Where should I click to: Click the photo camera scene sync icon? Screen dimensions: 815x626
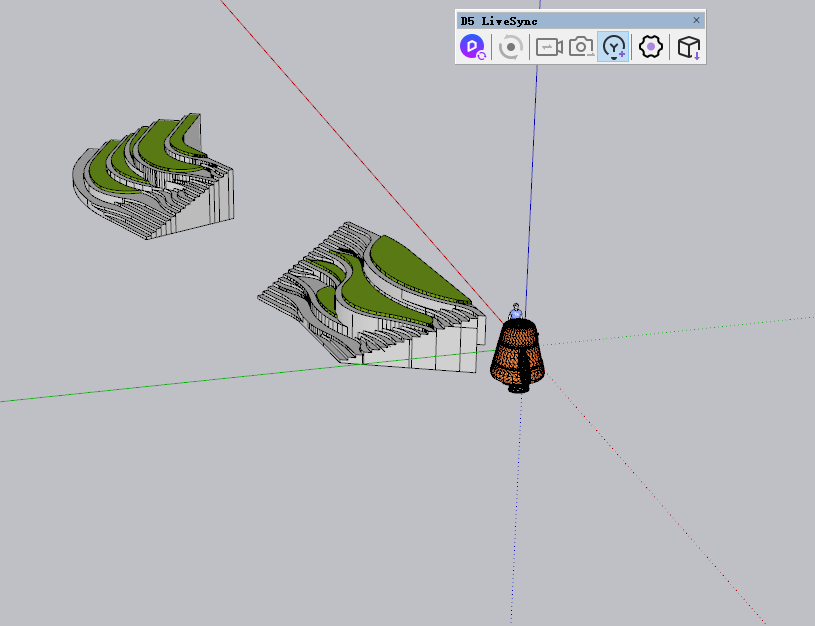581,46
